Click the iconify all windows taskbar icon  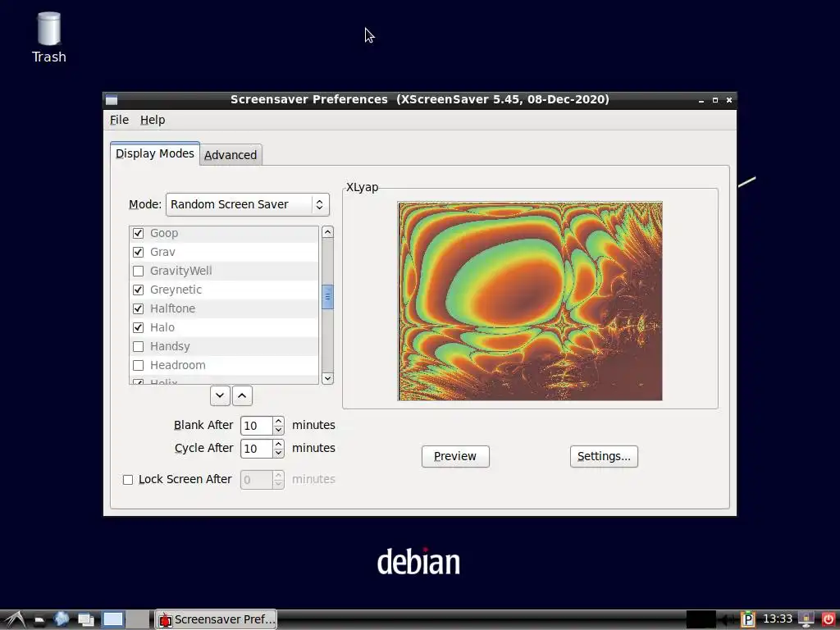point(85,620)
